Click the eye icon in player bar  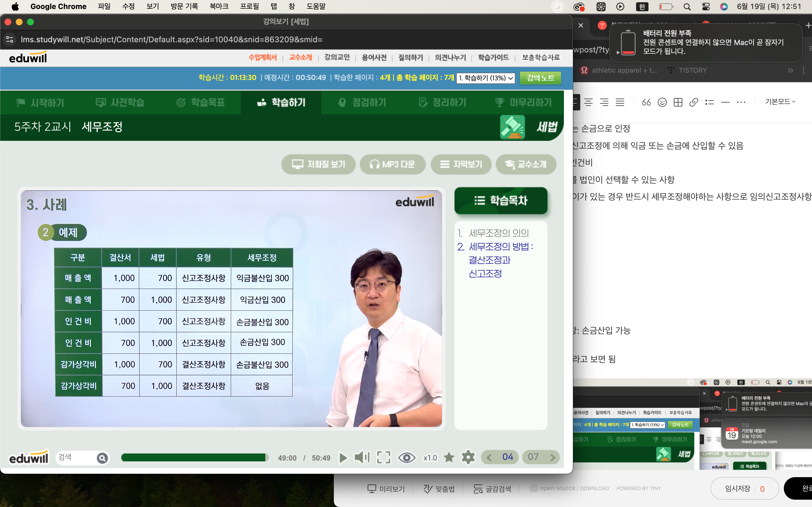click(x=406, y=457)
